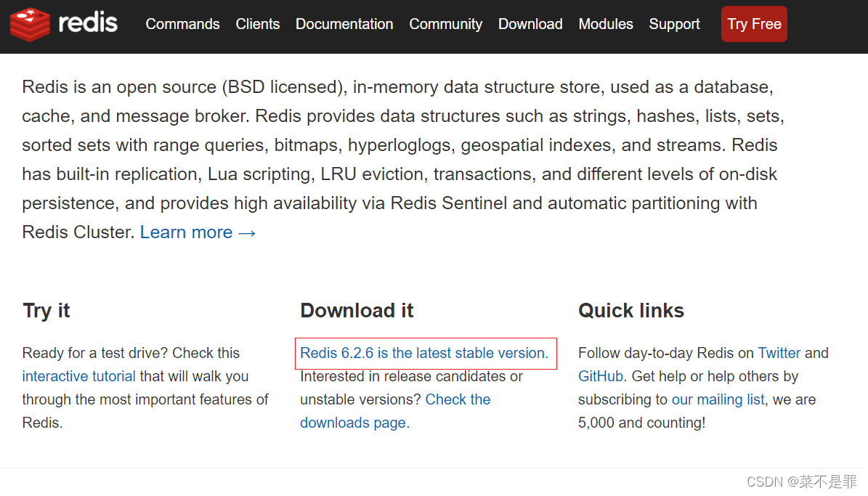Follow the Learn more → link

click(x=198, y=232)
